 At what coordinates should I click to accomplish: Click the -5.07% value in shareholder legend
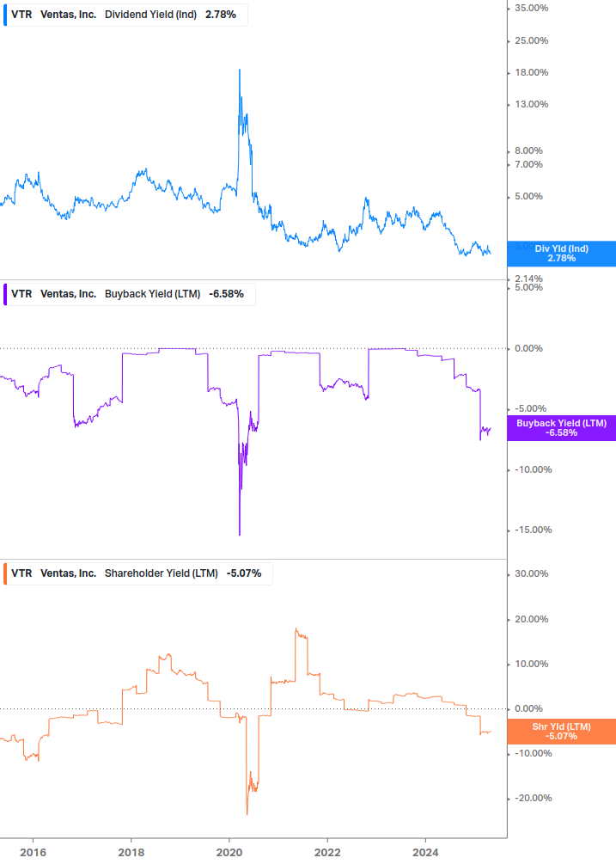coord(244,573)
